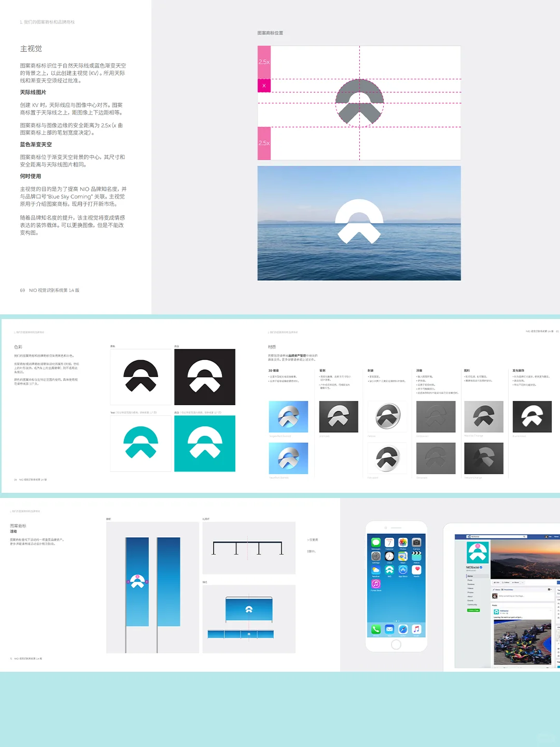Click the gray logo in the placement diagram
560x747 pixels.
click(359, 103)
